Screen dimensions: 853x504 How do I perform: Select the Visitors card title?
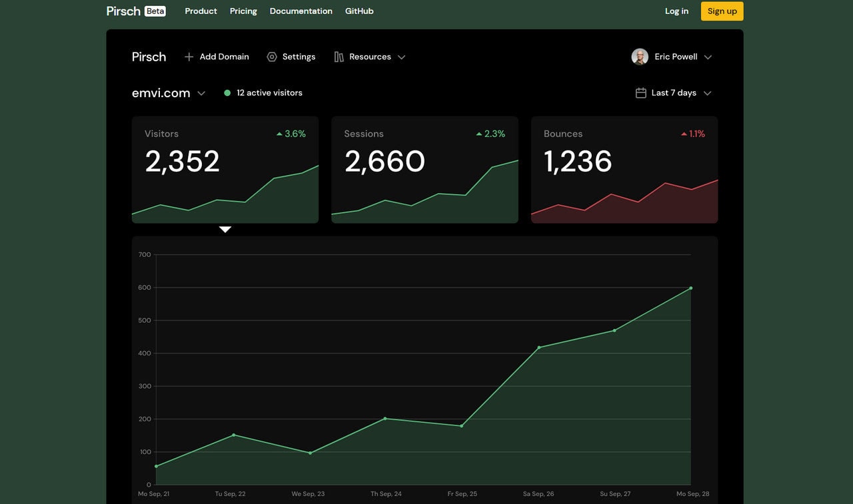(161, 134)
